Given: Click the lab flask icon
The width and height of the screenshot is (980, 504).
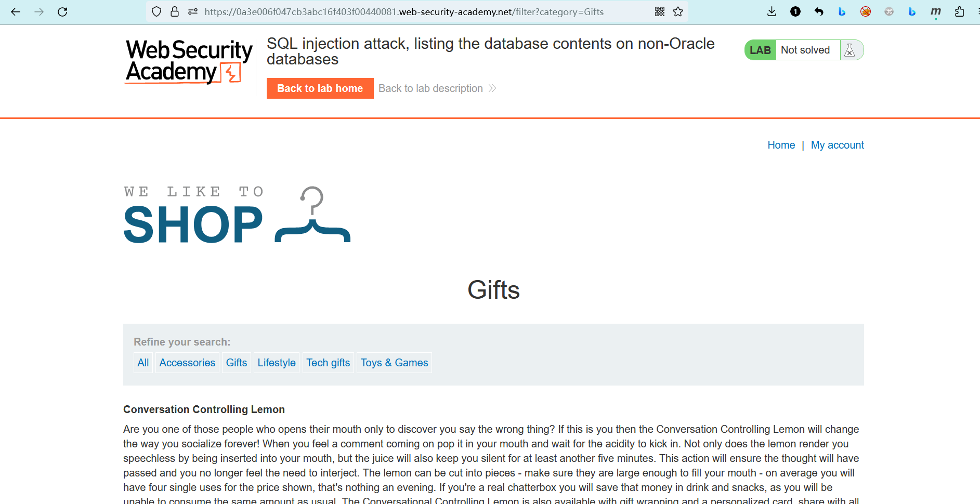Looking at the screenshot, I should tap(850, 50).
